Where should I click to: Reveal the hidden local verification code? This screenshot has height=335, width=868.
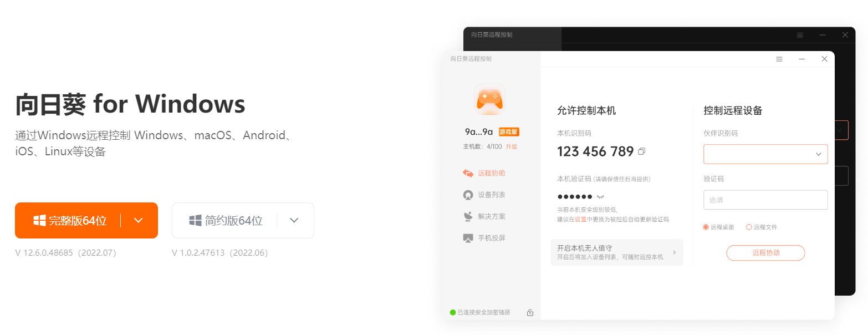coord(600,197)
